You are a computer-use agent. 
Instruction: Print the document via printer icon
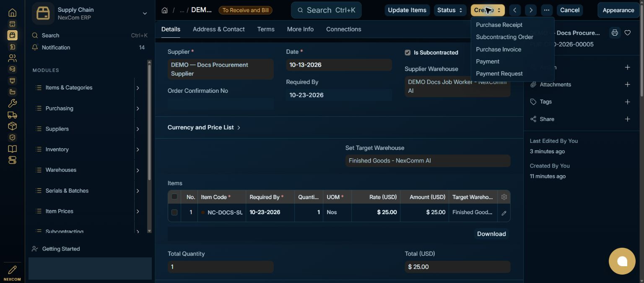coord(615,33)
